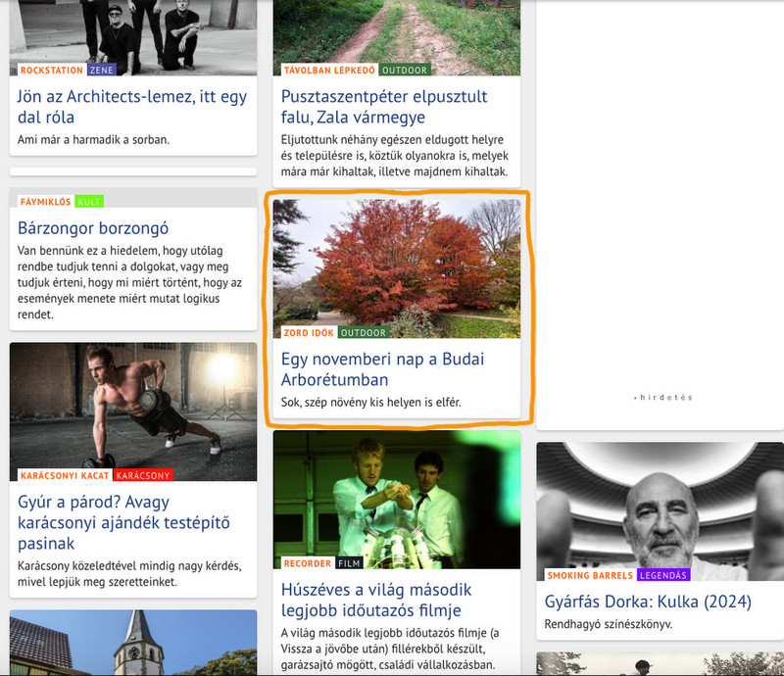Click OUTDOOR label on Budai Arborétum card
784x676 pixels.
coord(364,332)
